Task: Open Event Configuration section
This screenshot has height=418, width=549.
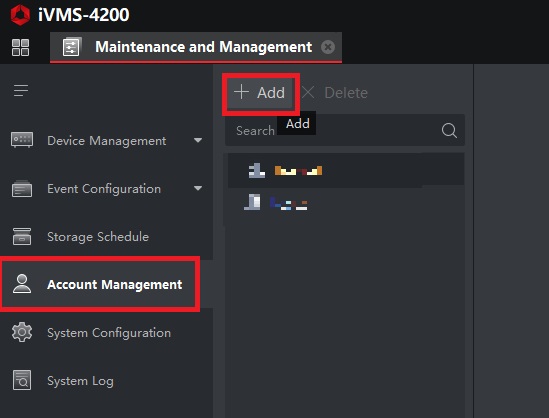Action: 106,189
